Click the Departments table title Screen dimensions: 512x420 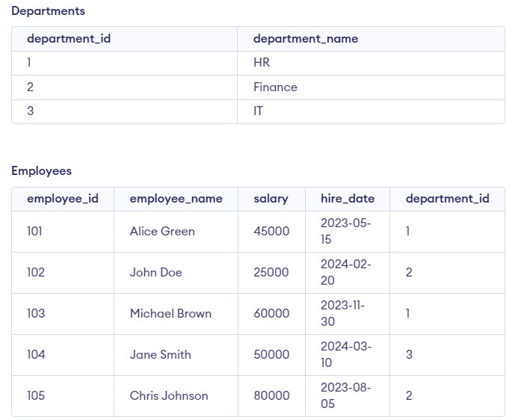[48, 11]
